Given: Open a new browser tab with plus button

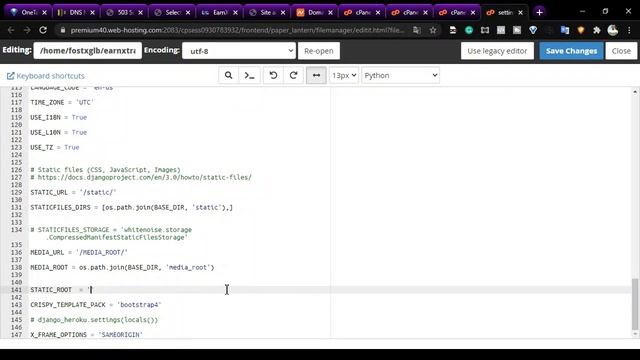Looking at the screenshot, I should [x=539, y=12].
